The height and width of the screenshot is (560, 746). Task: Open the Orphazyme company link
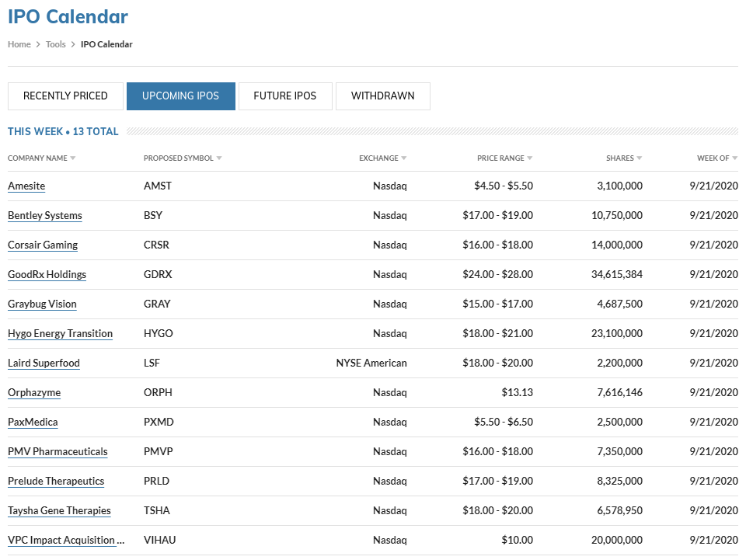(x=34, y=392)
